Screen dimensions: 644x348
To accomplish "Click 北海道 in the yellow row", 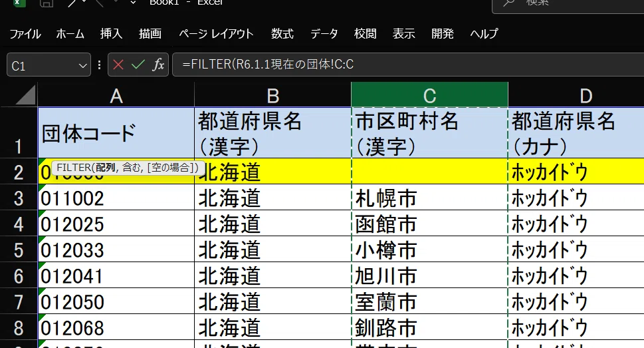I will (x=272, y=171).
